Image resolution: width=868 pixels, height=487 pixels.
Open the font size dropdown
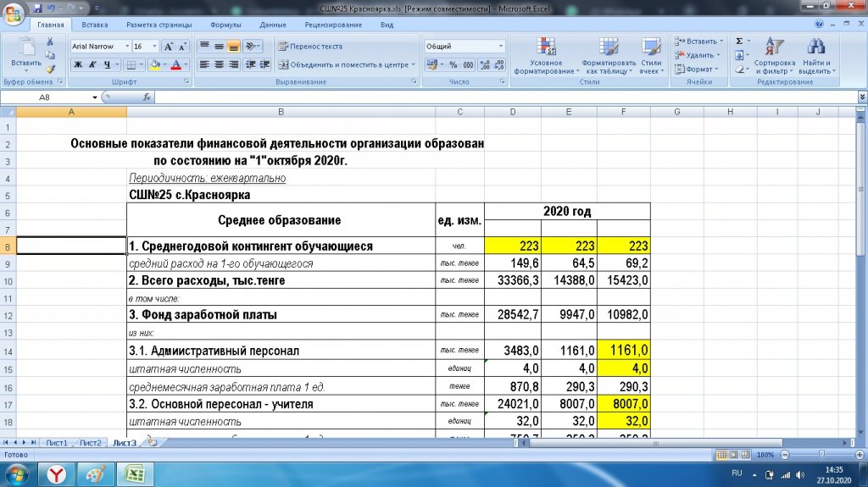[x=154, y=47]
